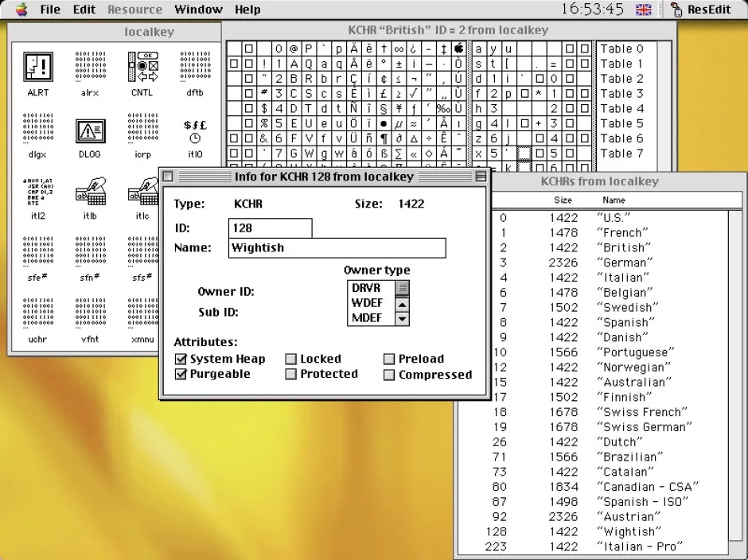Select Table 0 in the KCHR editor
Image resolution: width=748 pixels, height=560 pixels.
(x=621, y=49)
